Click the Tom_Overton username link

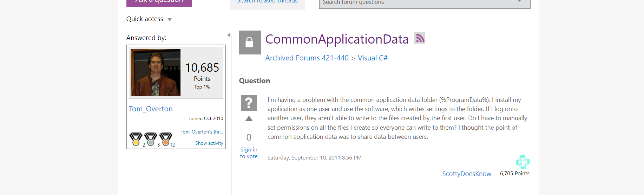click(151, 109)
